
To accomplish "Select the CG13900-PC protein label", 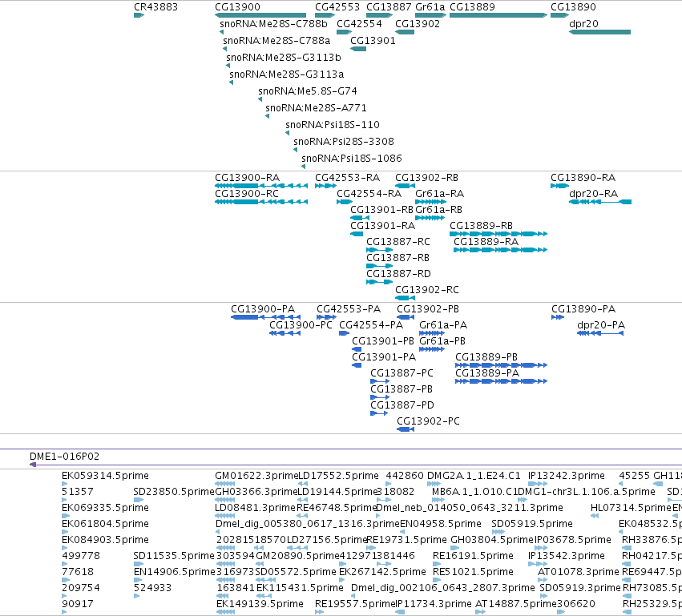I will coord(301,324).
